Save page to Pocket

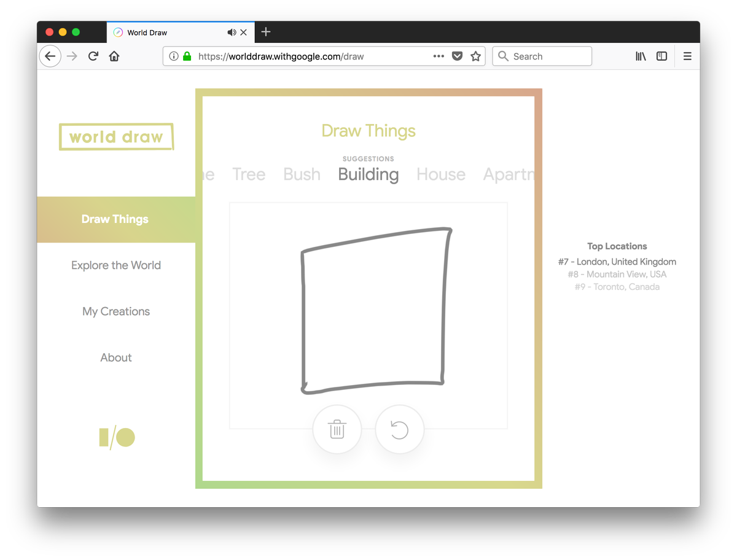coord(457,56)
